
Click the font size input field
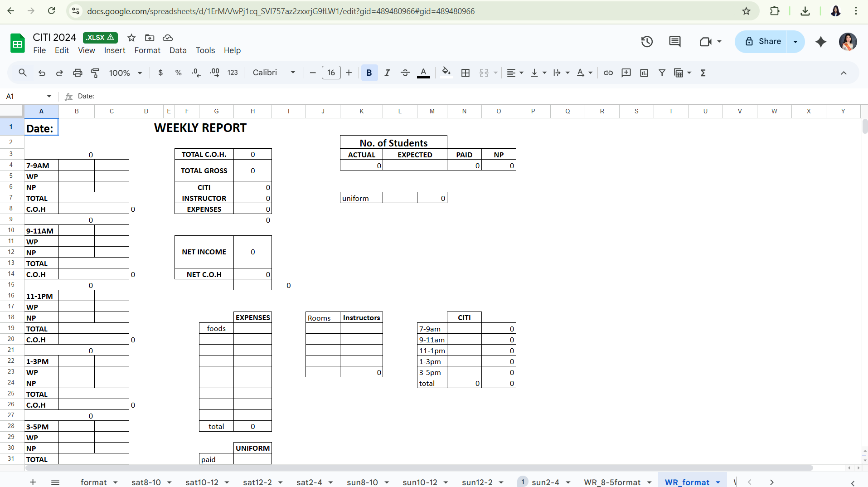point(331,73)
